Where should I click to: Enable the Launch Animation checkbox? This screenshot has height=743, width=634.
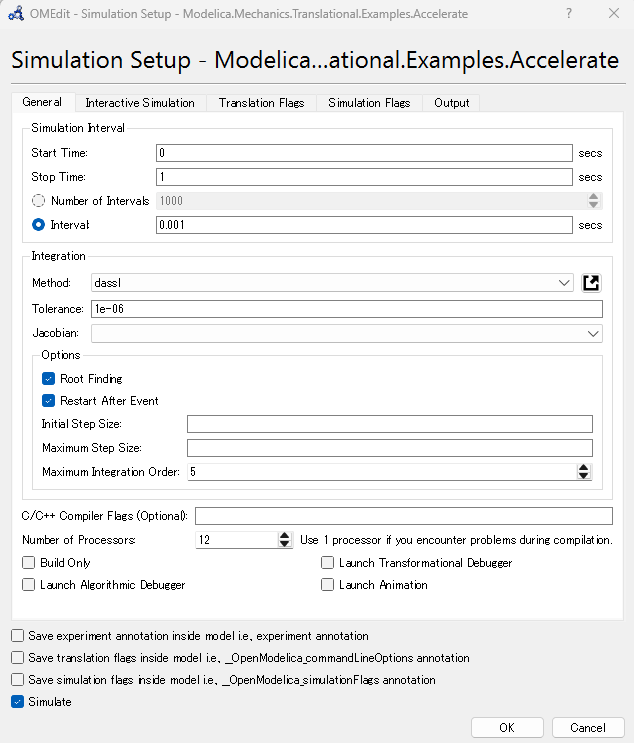(x=327, y=585)
